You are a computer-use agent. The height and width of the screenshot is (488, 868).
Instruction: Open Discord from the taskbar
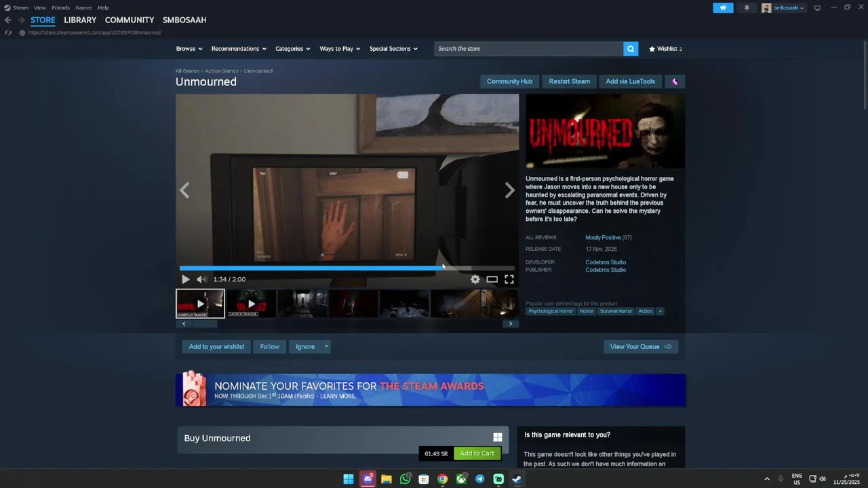click(368, 479)
